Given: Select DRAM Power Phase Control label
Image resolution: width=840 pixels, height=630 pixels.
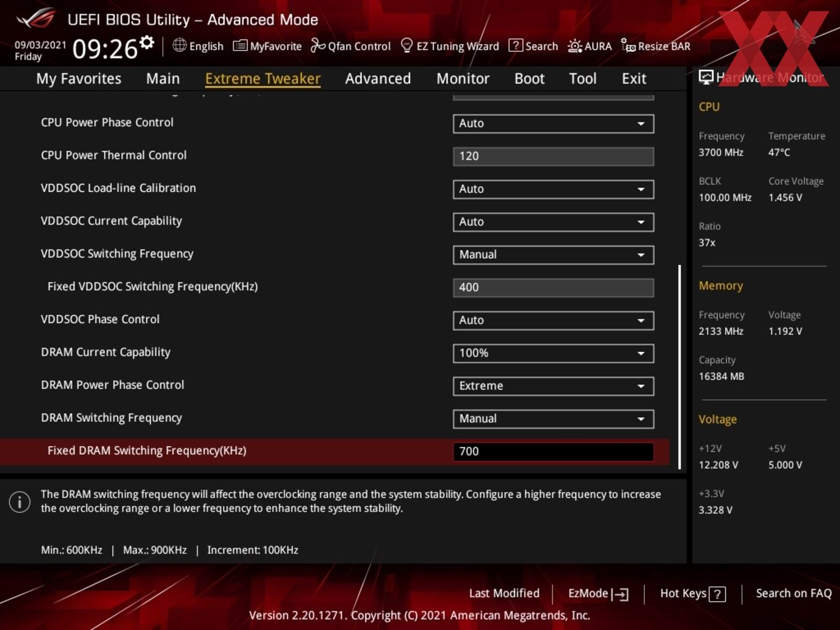Looking at the screenshot, I should coord(112,385).
